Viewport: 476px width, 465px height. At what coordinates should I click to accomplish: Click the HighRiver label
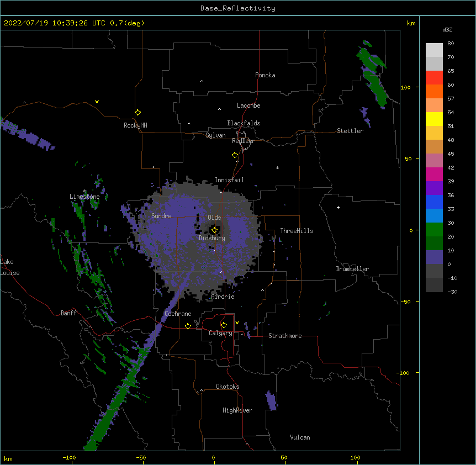(x=237, y=410)
